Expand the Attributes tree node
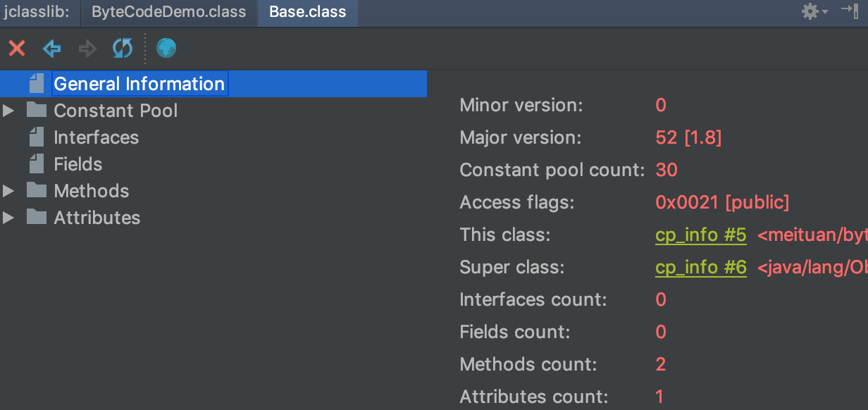868x410 pixels. [x=8, y=218]
